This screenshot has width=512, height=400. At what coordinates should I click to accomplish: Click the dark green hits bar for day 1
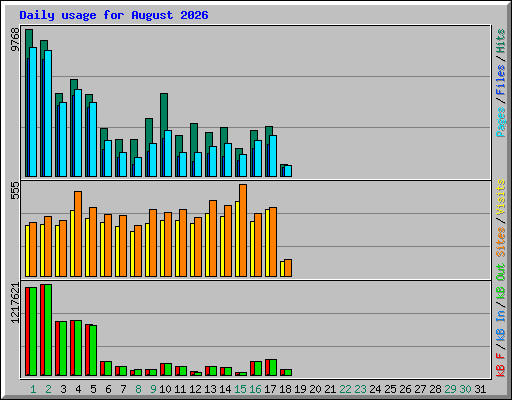point(29,38)
